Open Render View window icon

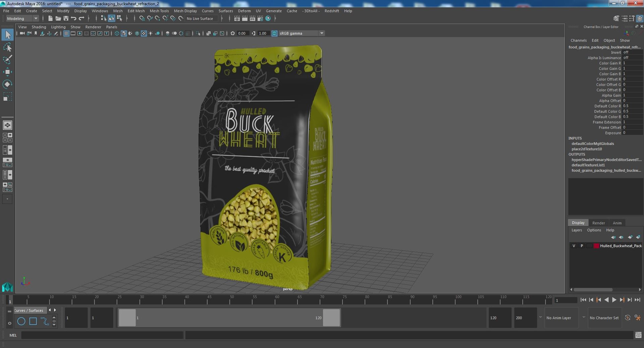[x=237, y=18]
